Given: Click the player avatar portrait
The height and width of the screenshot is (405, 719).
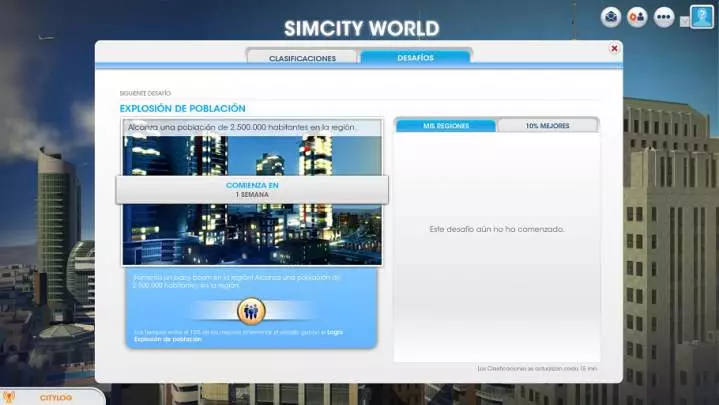Looking at the screenshot, I should [x=702, y=17].
